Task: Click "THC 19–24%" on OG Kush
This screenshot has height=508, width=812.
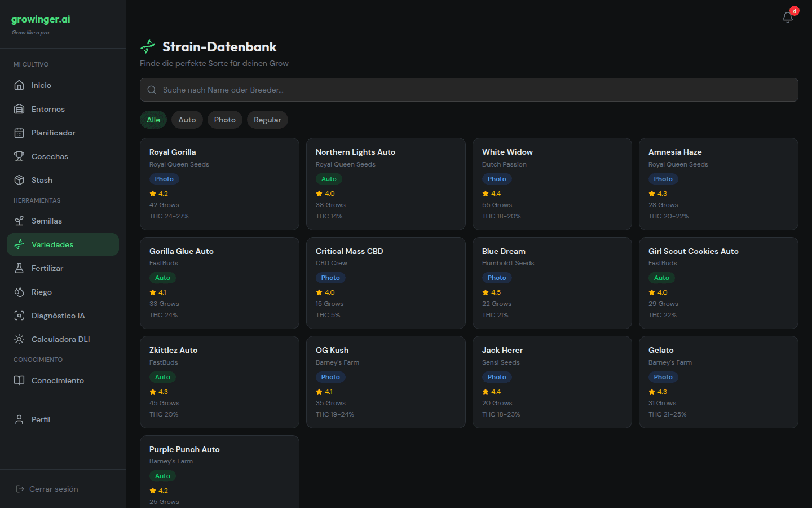Action: tap(335, 414)
